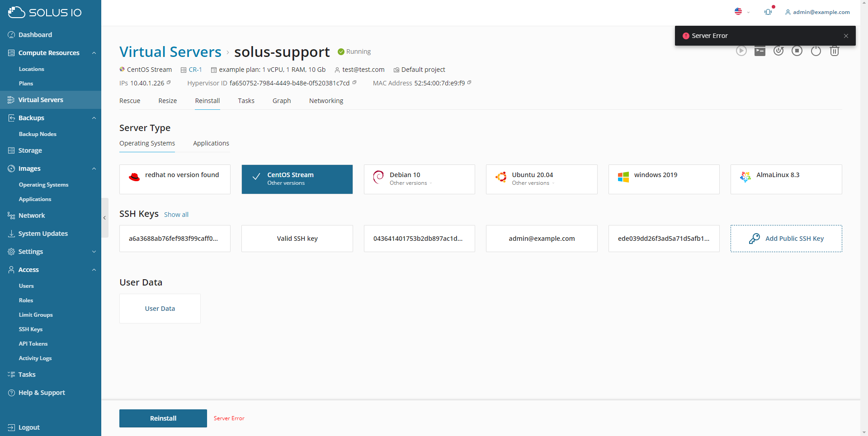Choose windows 2019 as server type
This screenshot has height=436, width=868.
664,179
